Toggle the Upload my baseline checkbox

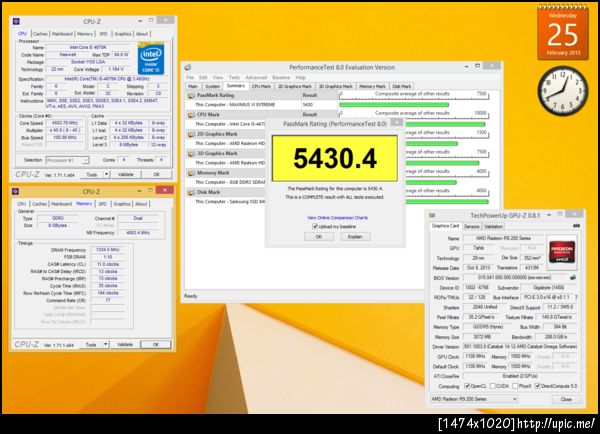tap(315, 227)
